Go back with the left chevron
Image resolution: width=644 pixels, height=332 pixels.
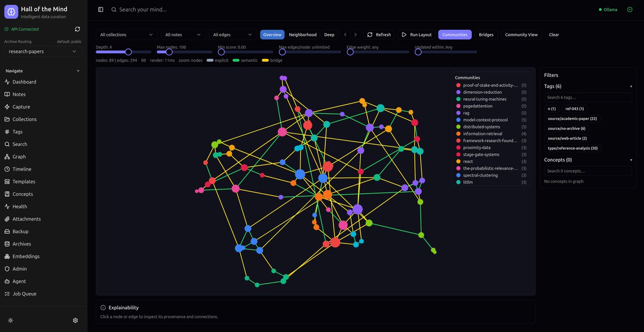(345, 35)
